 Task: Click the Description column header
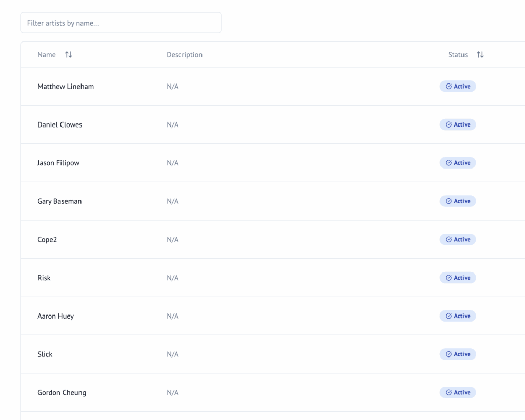(185, 55)
